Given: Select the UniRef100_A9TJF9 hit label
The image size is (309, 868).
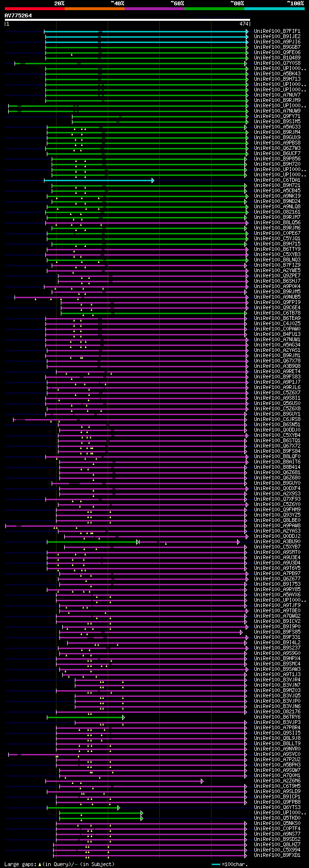Looking at the screenshot, I should point(277,606).
